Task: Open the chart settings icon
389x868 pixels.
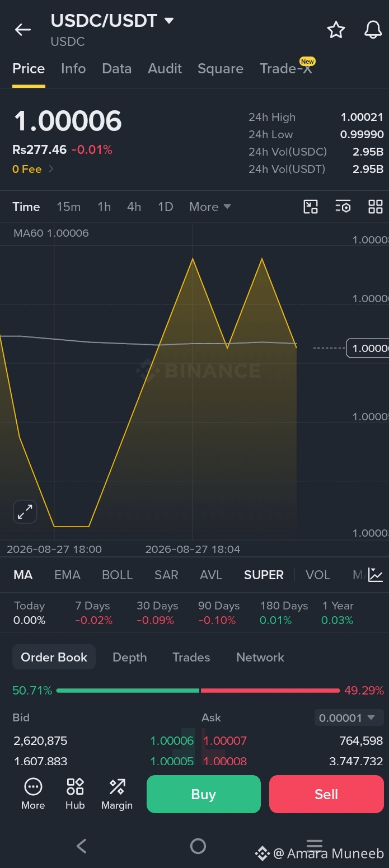Action: point(343,207)
